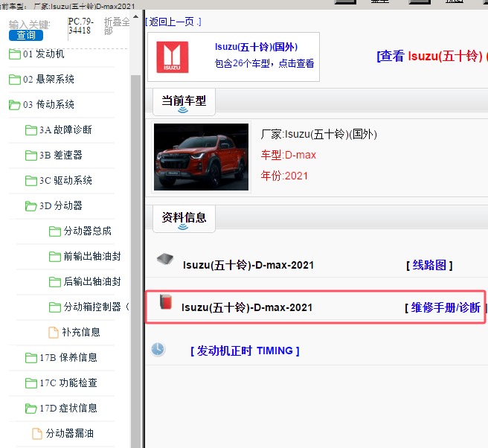Open the 17B 保养信息 section
Image resolution: width=488 pixels, height=448 pixels.
click(x=68, y=357)
